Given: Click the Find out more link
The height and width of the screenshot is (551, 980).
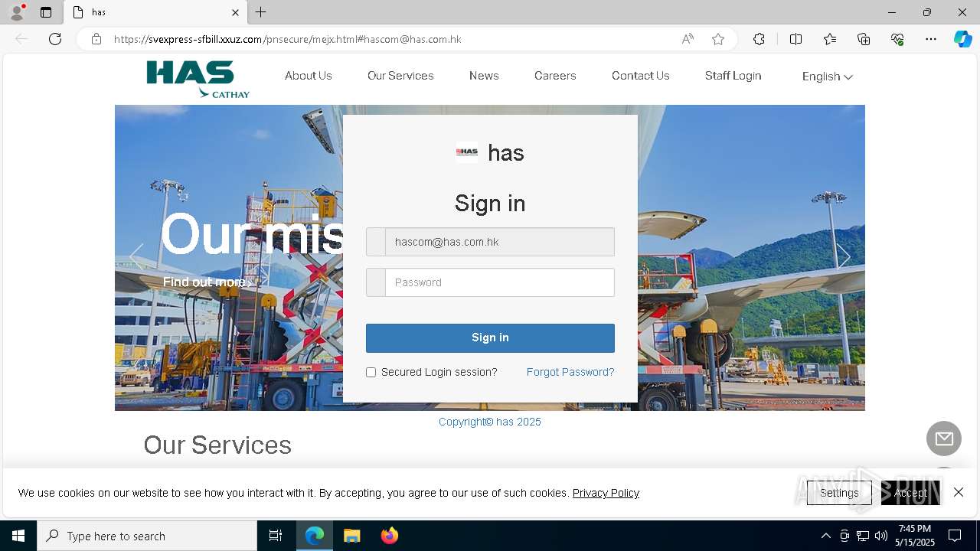Looking at the screenshot, I should [207, 282].
